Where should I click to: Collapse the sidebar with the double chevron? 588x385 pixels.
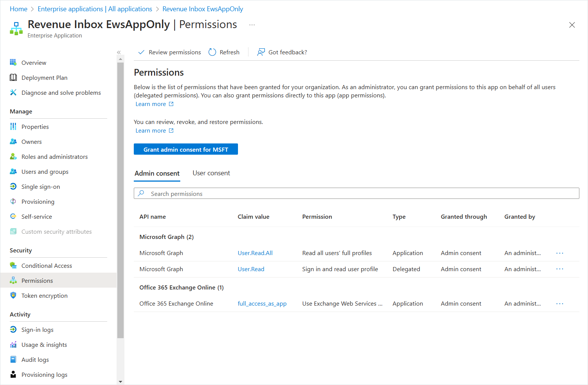(x=119, y=52)
